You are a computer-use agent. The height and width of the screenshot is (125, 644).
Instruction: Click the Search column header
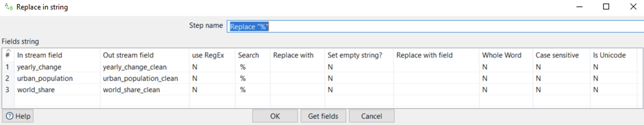249,55
